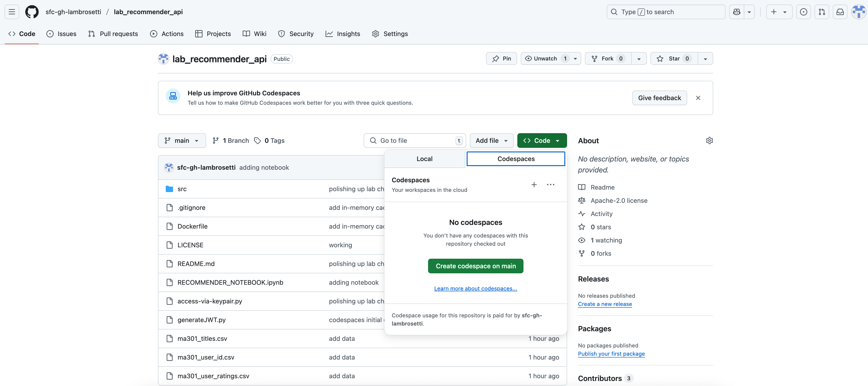Follow Learn more about codespaces link
The image size is (868, 386).
[476, 288]
